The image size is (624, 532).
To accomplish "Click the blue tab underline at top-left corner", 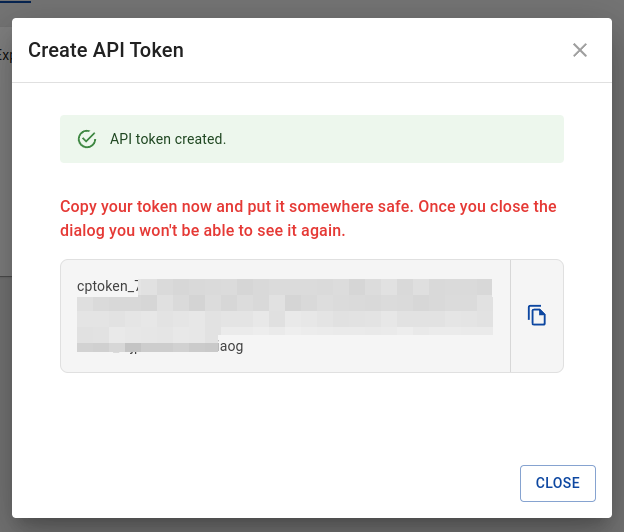I will pyautogui.click(x=16, y=1).
